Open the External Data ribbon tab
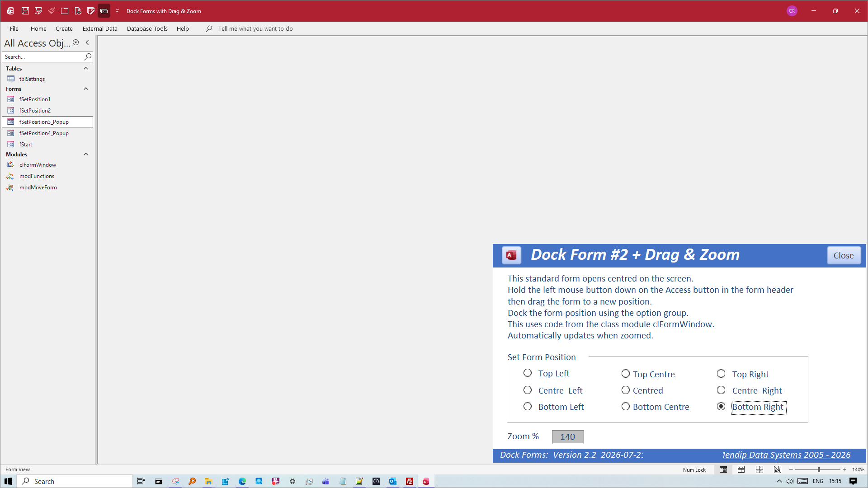 point(100,28)
